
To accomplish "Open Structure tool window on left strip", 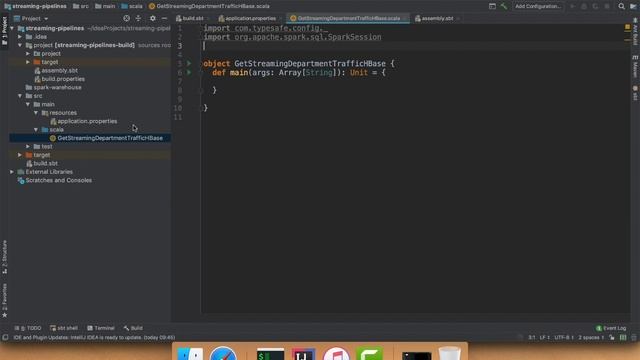I will pos(4,256).
